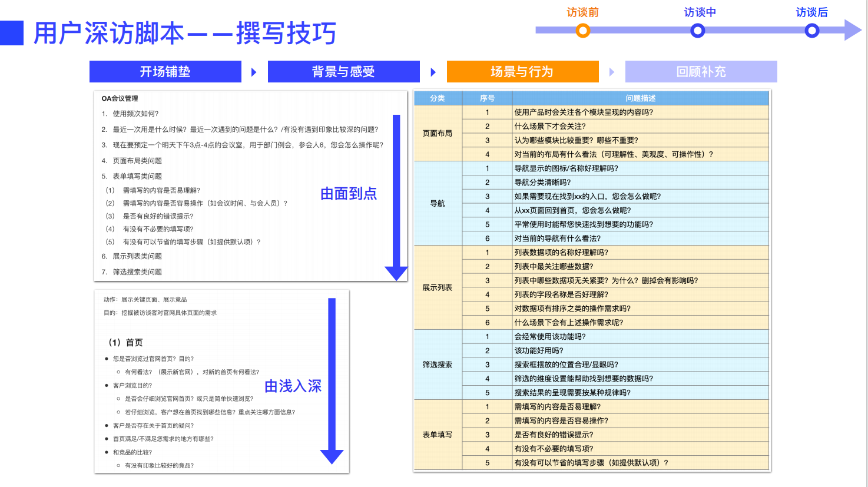This screenshot has height=487, width=868.
Task: Switch to the 场景与行为 tab
Action: (522, 71)
